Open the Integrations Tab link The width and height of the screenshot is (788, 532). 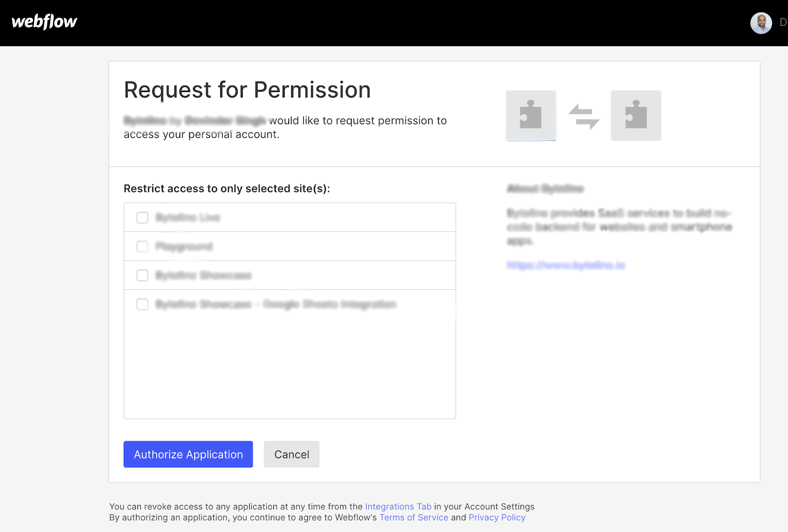(x=398, y=506)
